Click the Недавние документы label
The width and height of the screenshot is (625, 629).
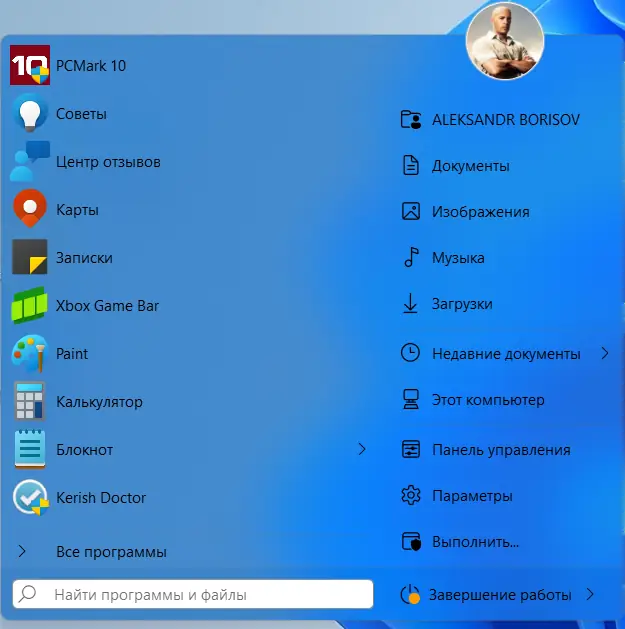click(x=506, y=354)
